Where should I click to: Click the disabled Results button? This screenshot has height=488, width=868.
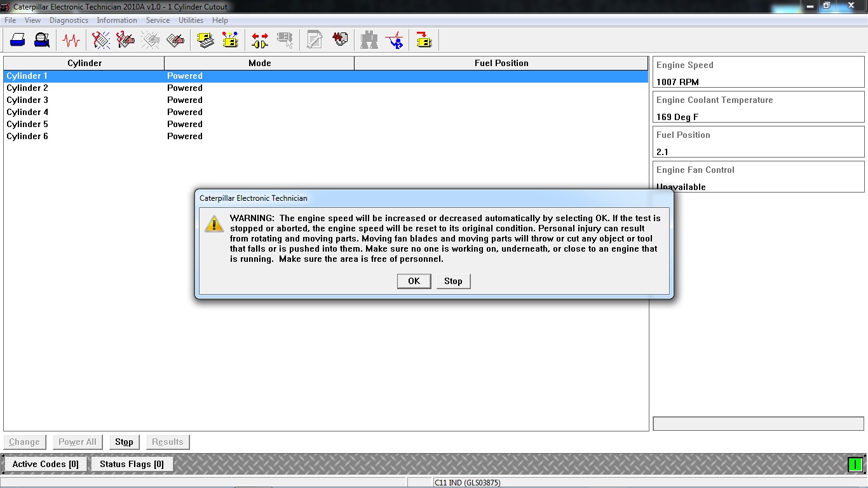(168, 442)
